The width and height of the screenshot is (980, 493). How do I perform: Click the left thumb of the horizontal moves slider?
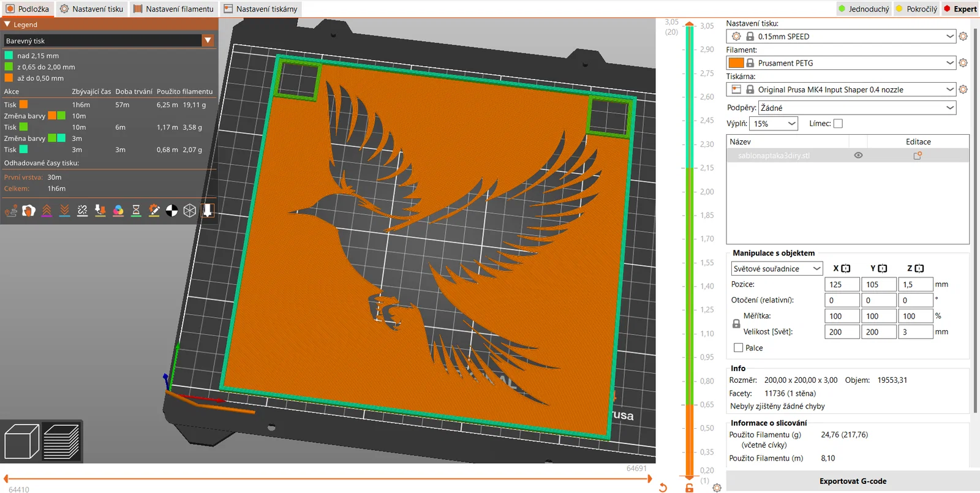click(6, 479)
